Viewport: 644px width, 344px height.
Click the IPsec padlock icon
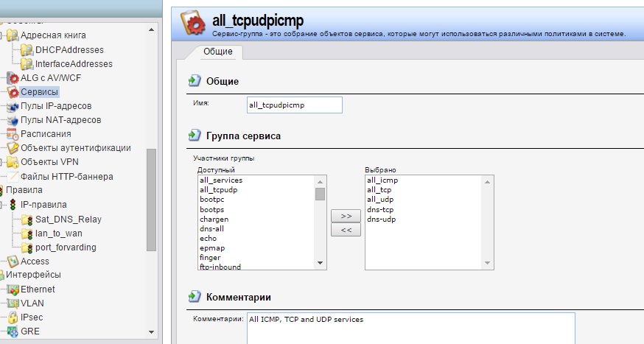(x=13, y=317)
